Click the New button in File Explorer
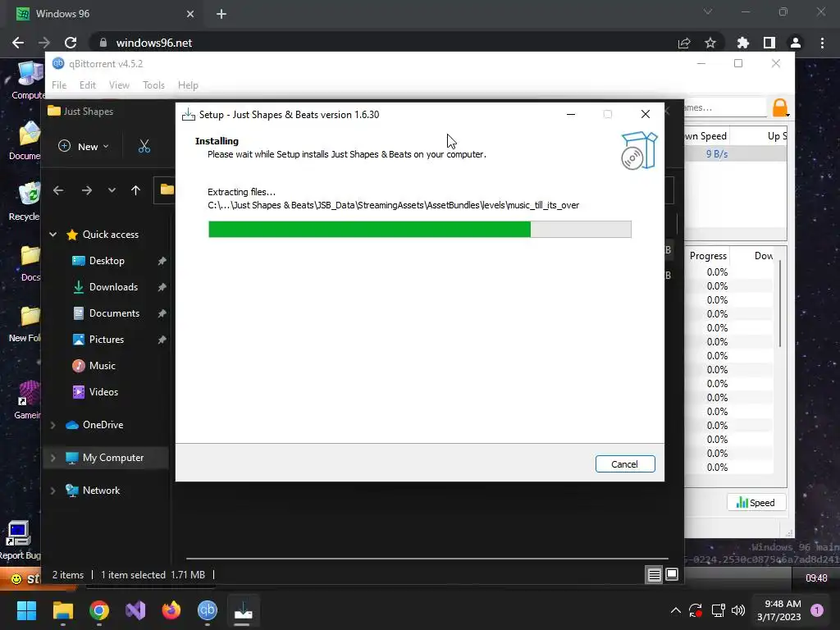 click(x=84, y=146)
